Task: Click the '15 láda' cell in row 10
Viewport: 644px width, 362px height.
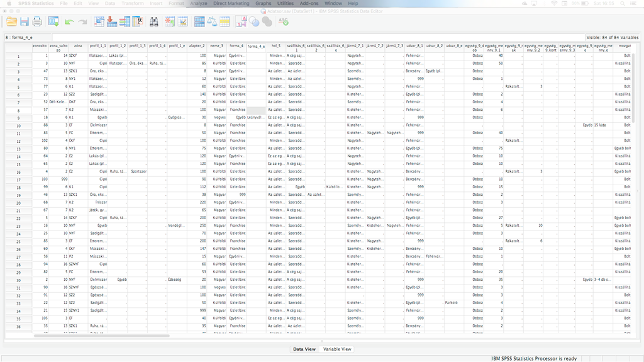Action: click(x=603, y=125)
